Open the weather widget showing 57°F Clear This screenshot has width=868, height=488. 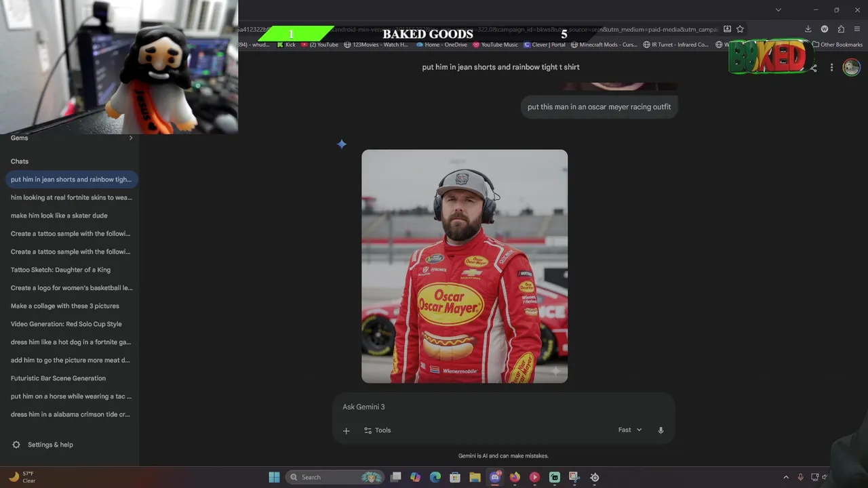click(22, 477)
